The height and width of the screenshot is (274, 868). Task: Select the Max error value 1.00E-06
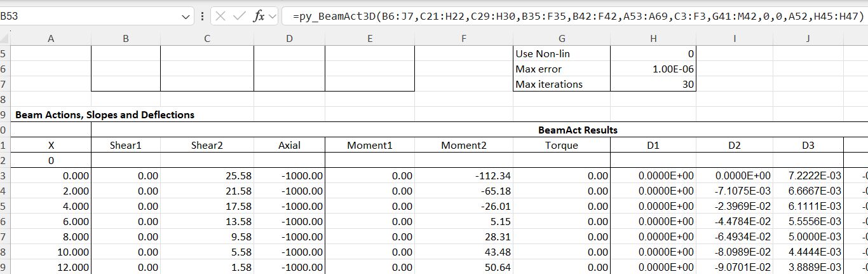pos(653,69)
